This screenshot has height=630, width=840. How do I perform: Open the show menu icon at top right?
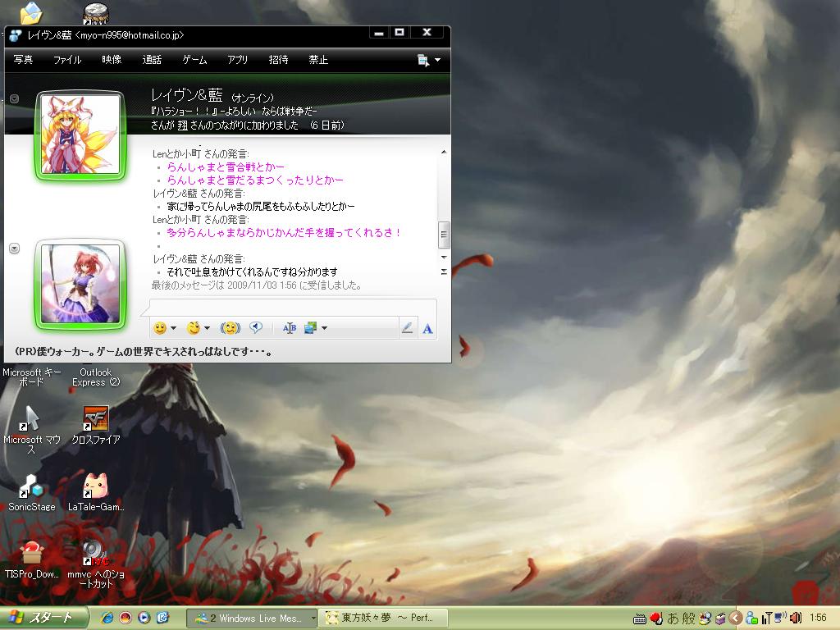[x=423, y=60]
